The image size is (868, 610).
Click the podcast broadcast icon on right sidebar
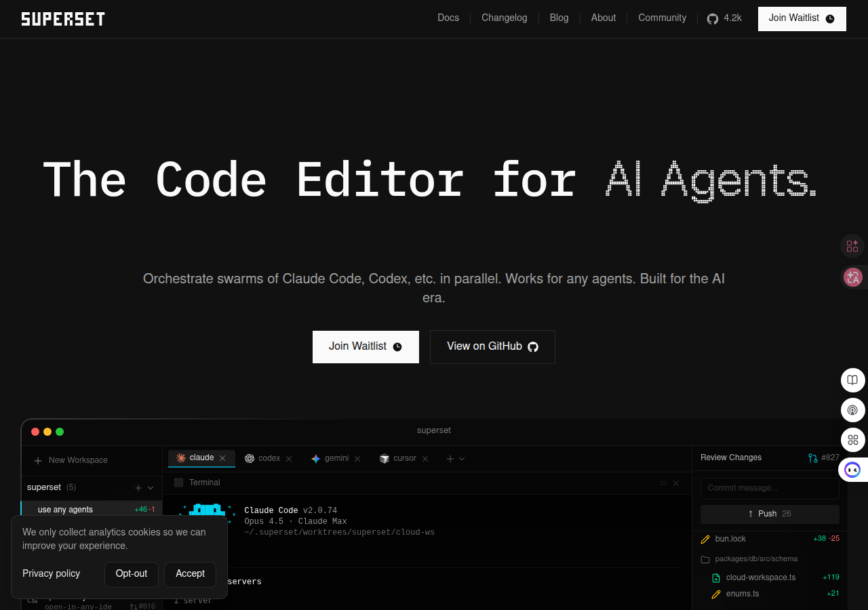click(853, 410)
